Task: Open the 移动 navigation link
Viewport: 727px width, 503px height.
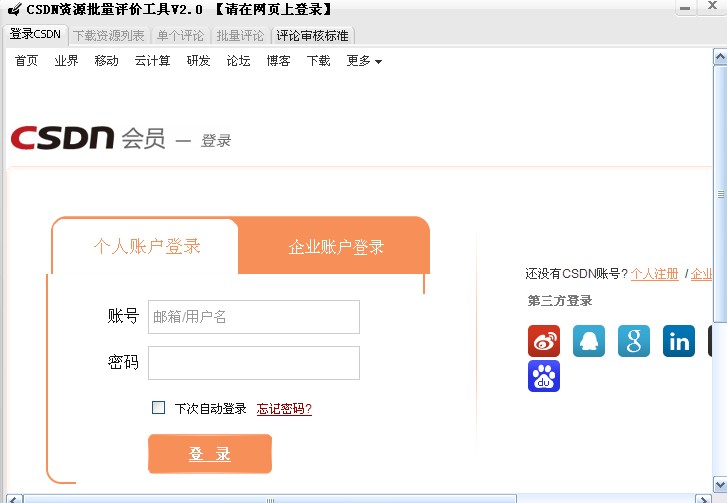Action: point(106,61)
